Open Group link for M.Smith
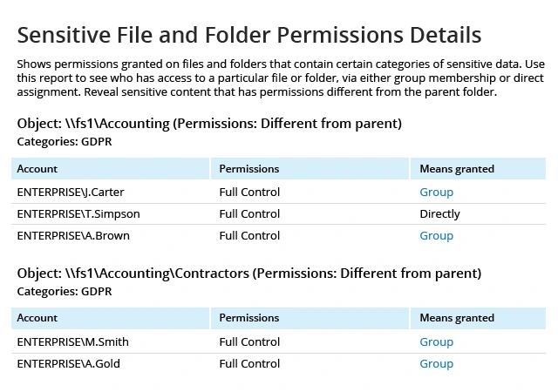 click(436, 341)
